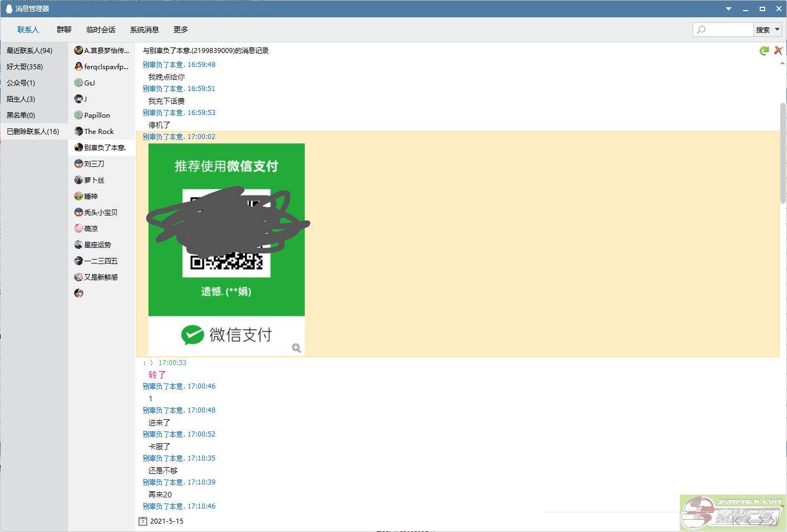Click sender line timestamped 17:00:02
This screenshot has height=532, width=787.
pyautogui.click(x=179, y=136)
